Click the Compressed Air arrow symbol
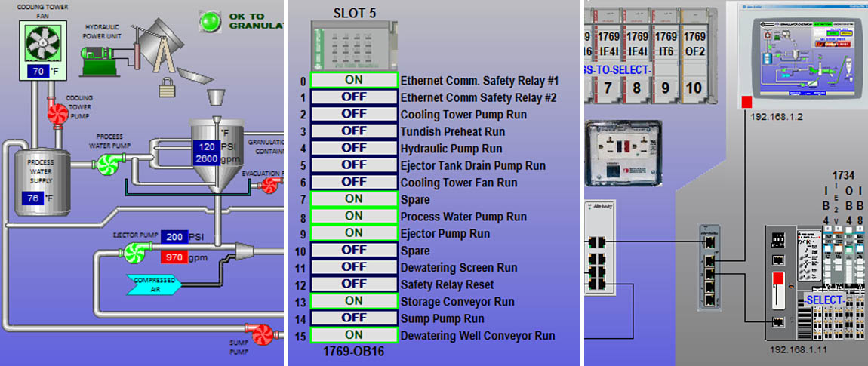The width and height of the screenshot is (868, 366). click(x=153, y=284)
